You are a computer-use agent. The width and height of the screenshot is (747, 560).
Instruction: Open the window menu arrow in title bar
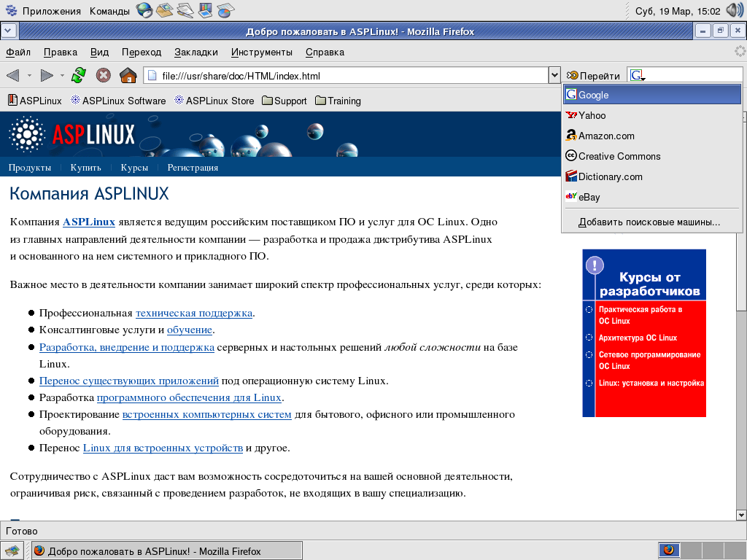pyautogui.click(x=9, y=31)
